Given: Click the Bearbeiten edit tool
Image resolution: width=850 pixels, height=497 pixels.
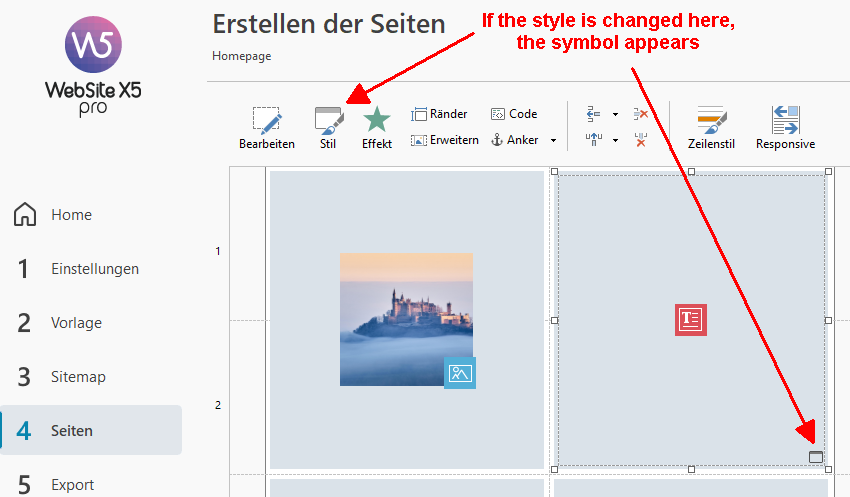Looking at the screenshot, I should (266, 127).
